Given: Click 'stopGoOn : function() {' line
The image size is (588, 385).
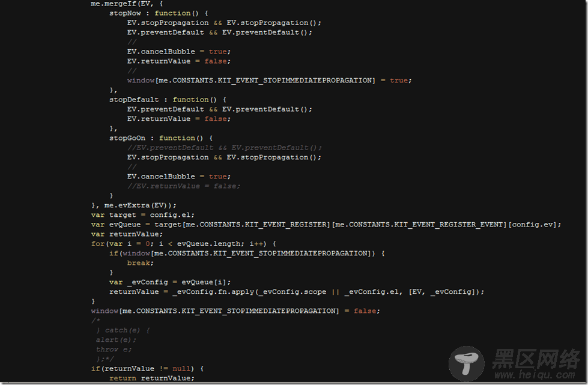Looking at the screenshot, I should point(161,138).
